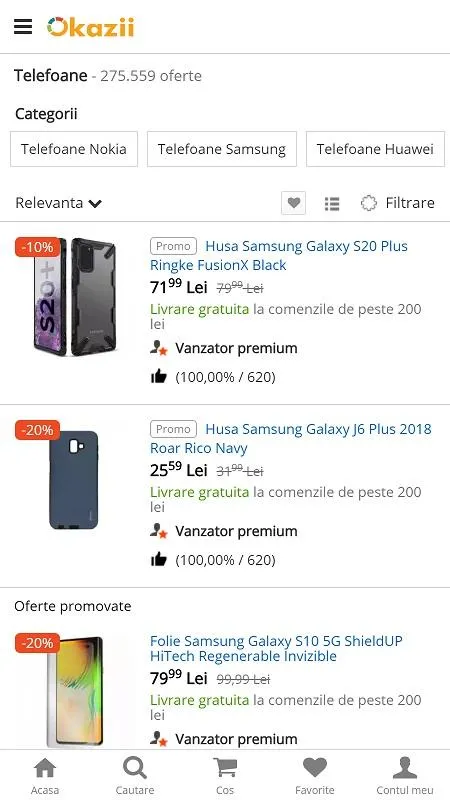Open Favorite heart tab
Viewport: 450px width, 800px height.
315,776
